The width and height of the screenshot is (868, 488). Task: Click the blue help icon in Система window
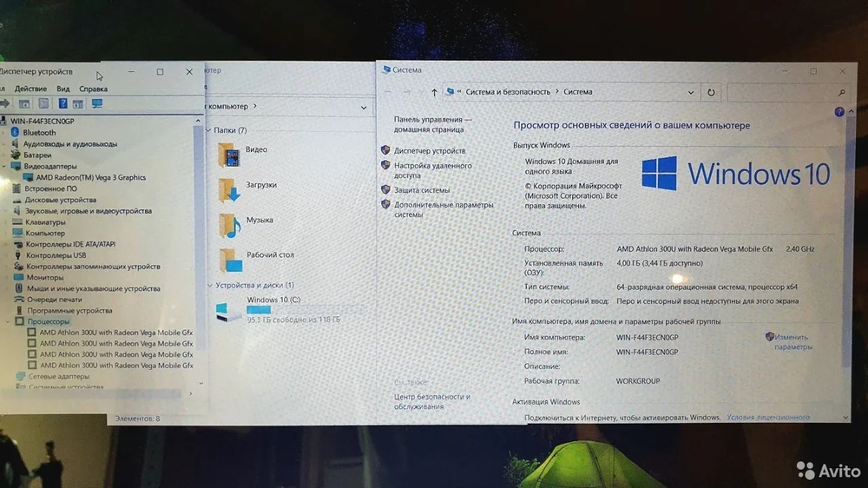click(x=839, y=112)
